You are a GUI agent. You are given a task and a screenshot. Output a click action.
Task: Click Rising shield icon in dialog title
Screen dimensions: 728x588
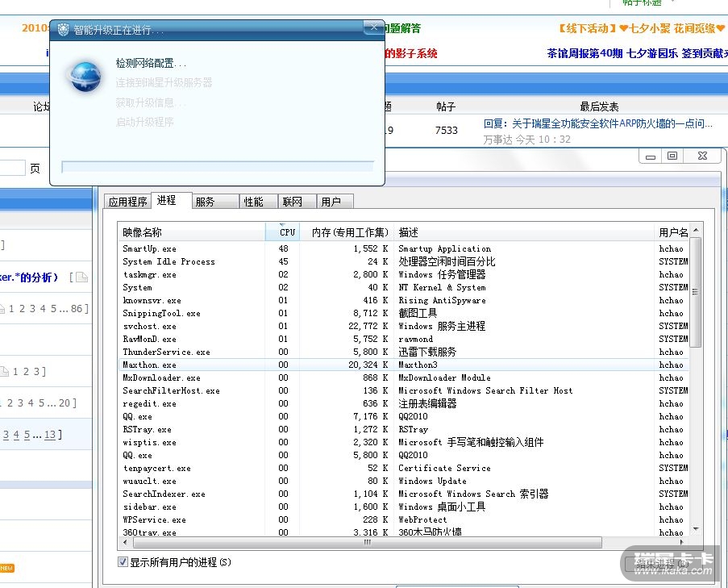pos(63,30)
